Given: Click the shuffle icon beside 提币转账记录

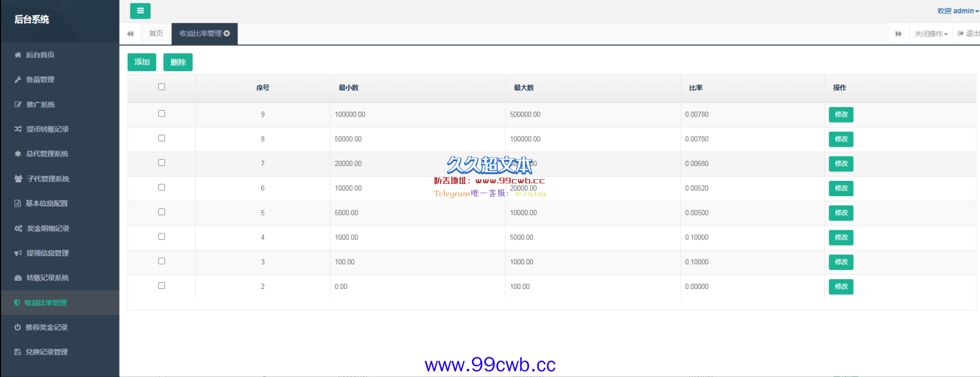Looking at the screenshot, I should [x=18, y=129].
